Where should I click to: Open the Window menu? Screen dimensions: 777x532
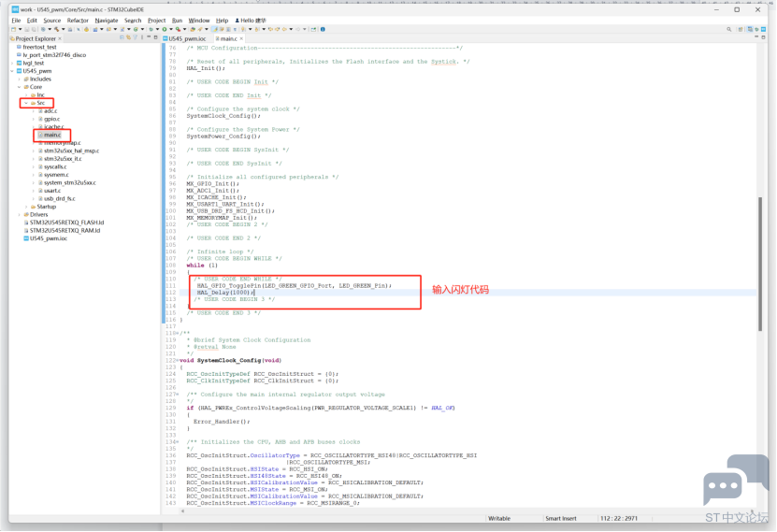pos(199,21)
